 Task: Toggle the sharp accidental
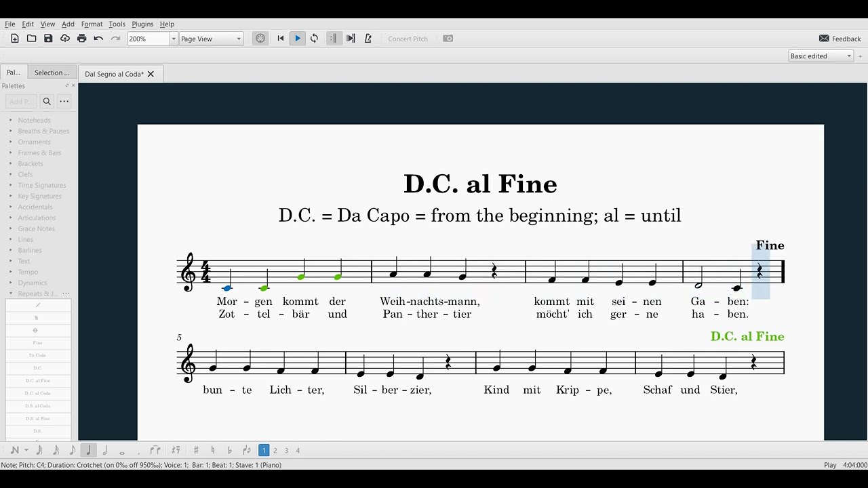pos(196,450)
